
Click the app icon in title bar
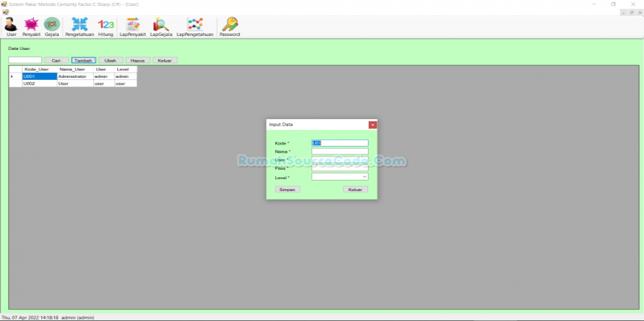[4, 4]
